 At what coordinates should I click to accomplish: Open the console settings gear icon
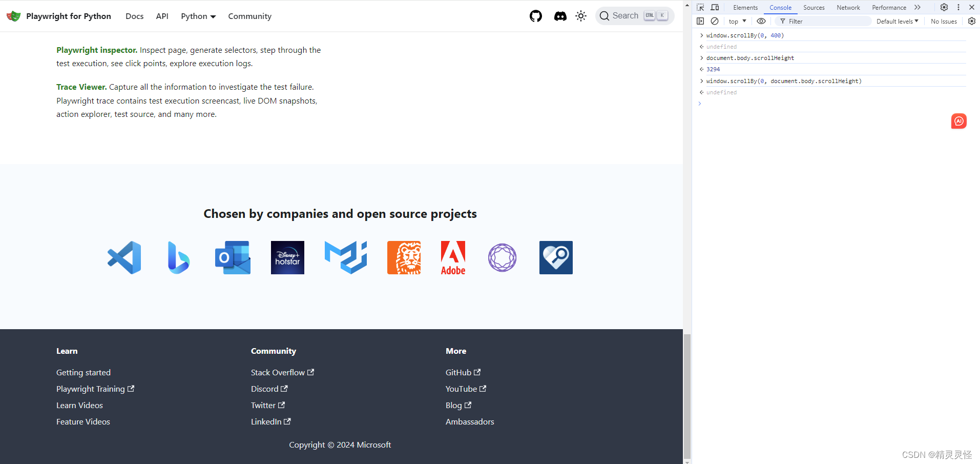click(972, 21)
